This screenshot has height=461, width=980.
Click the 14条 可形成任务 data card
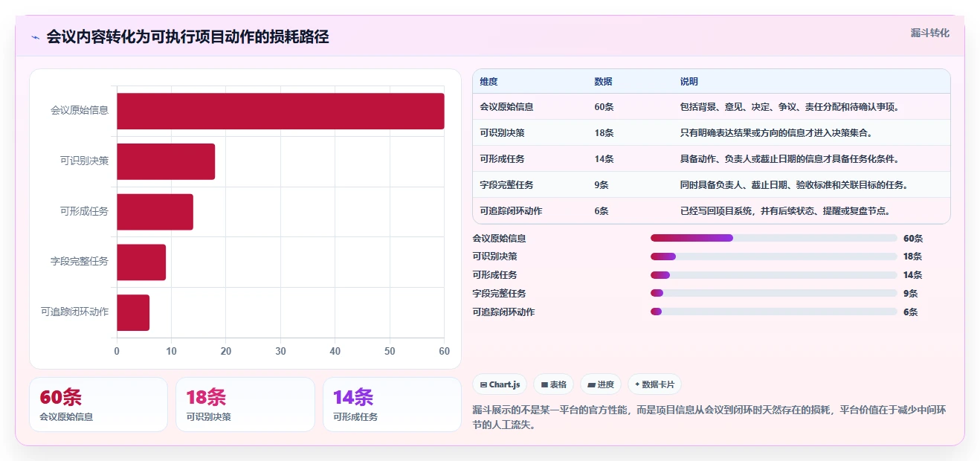(392, 404)
